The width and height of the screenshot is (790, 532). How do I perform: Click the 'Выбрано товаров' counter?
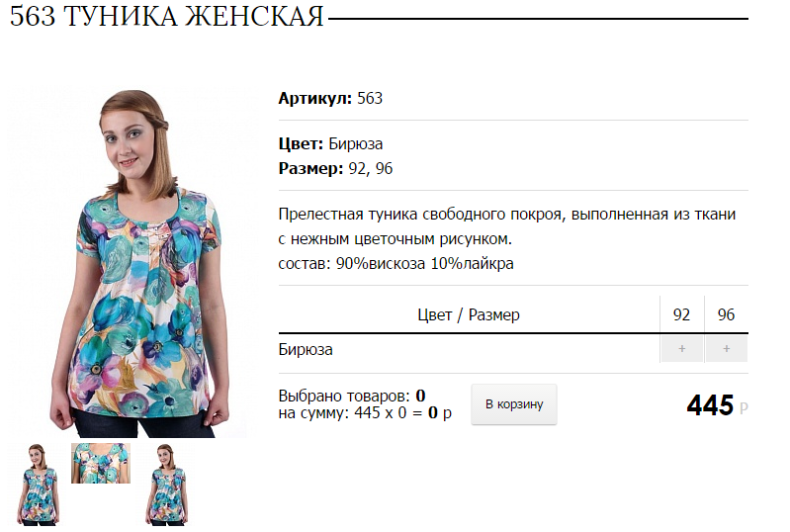tap(352, 396)
